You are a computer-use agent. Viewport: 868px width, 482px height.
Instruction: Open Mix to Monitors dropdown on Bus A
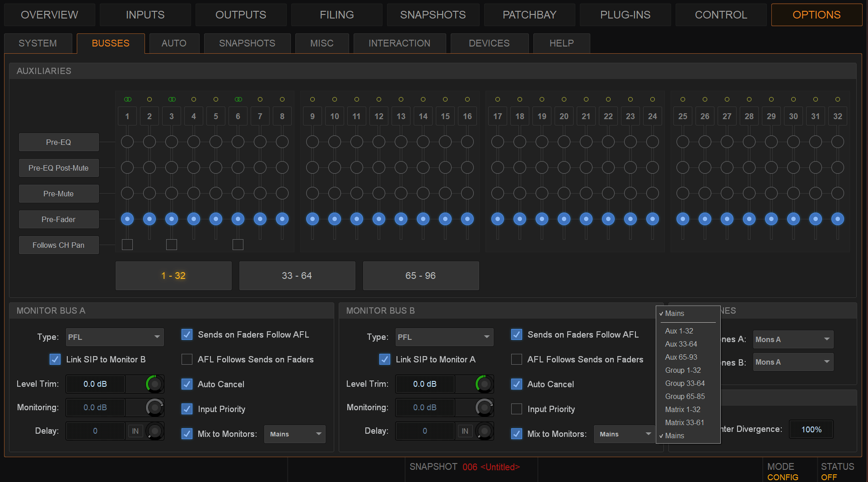295,434
